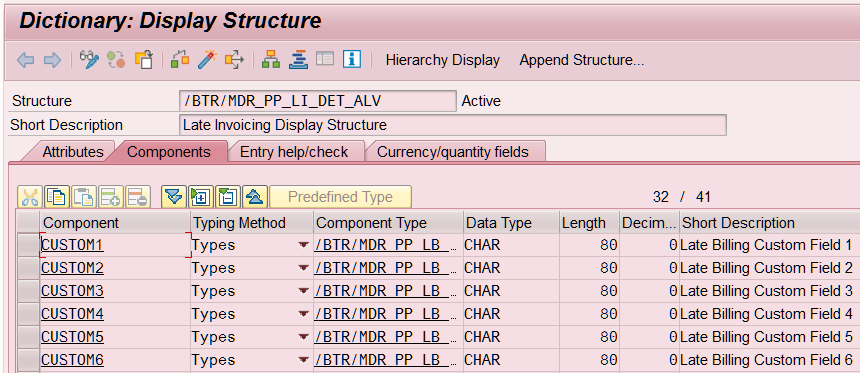Click the Insert Row icon

[x=111, y=197]
